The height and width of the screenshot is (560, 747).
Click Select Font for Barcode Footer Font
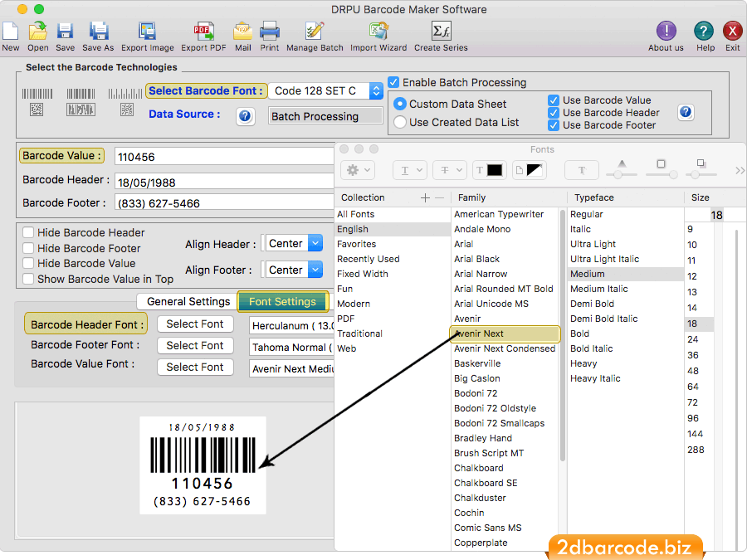195,345
